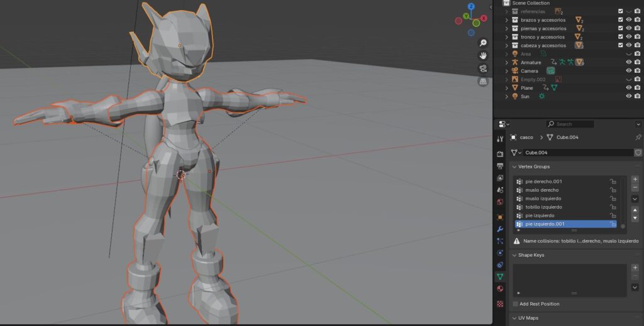Select the Camera object in outliner

tap(529, 71)
